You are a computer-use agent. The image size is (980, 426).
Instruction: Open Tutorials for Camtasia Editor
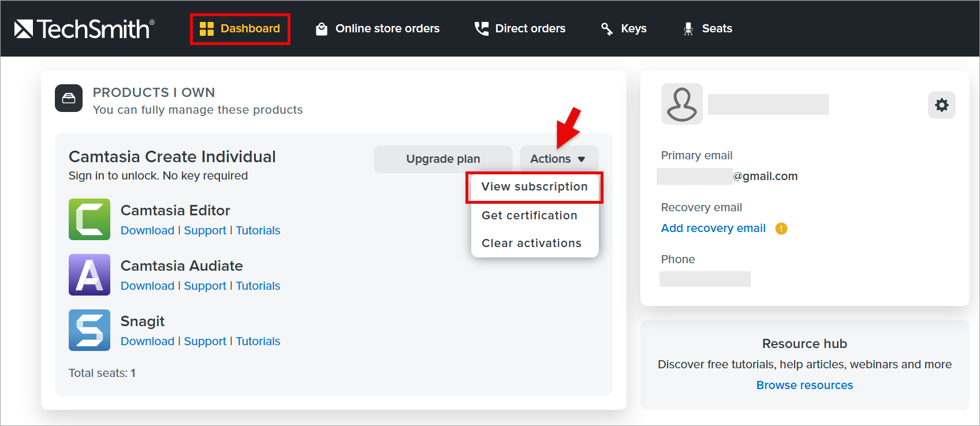point(258,230)
